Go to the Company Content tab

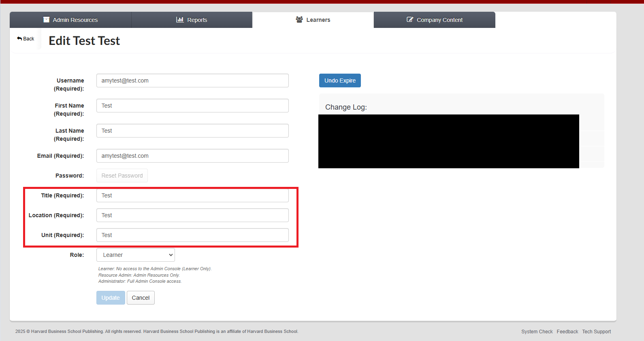(434, 20)
